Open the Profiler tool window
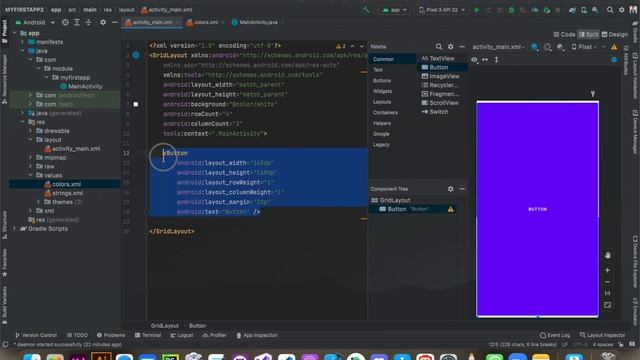The width and height of the screenshot is (640, 360). [x=214, y=335]
